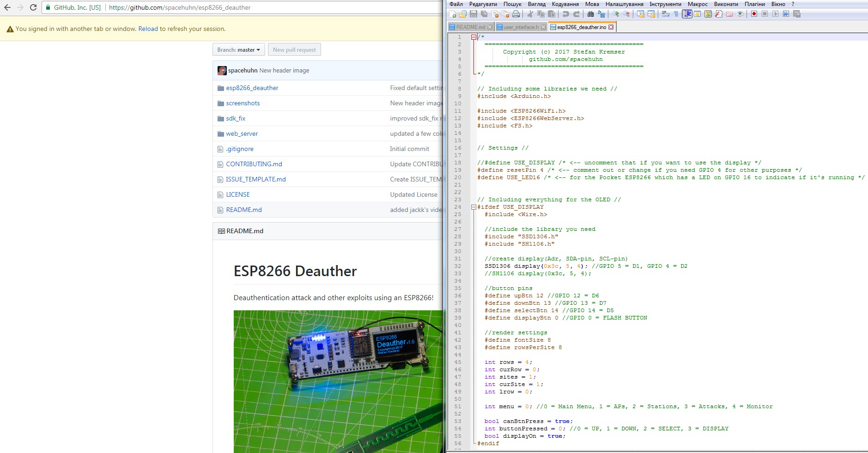Undo the last edit in Notepad++
The image size is (868, 453).
point(565,14)
